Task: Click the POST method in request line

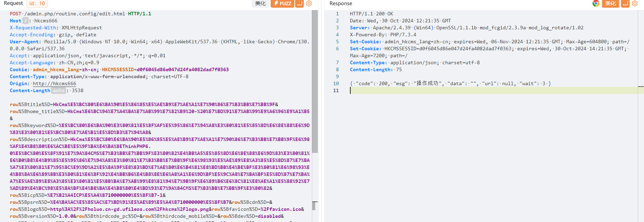Action: [x=15, y=14]
